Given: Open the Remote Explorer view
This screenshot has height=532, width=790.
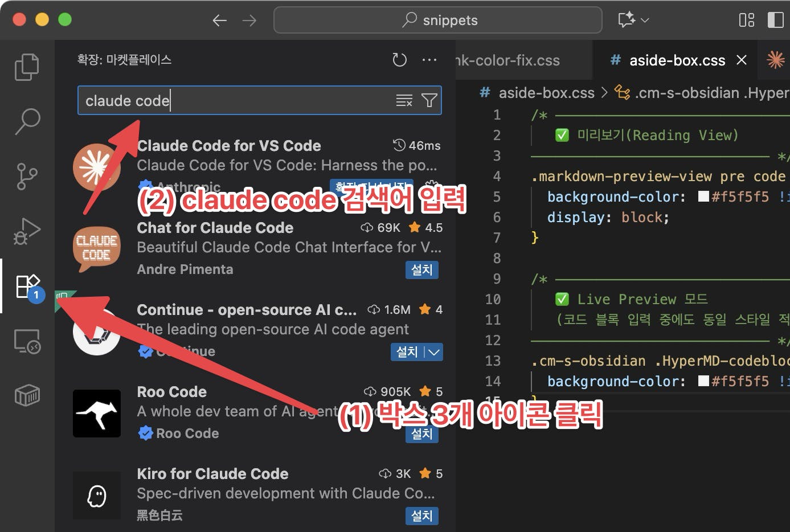Looking at the screenshot, I should click(27, 341).
